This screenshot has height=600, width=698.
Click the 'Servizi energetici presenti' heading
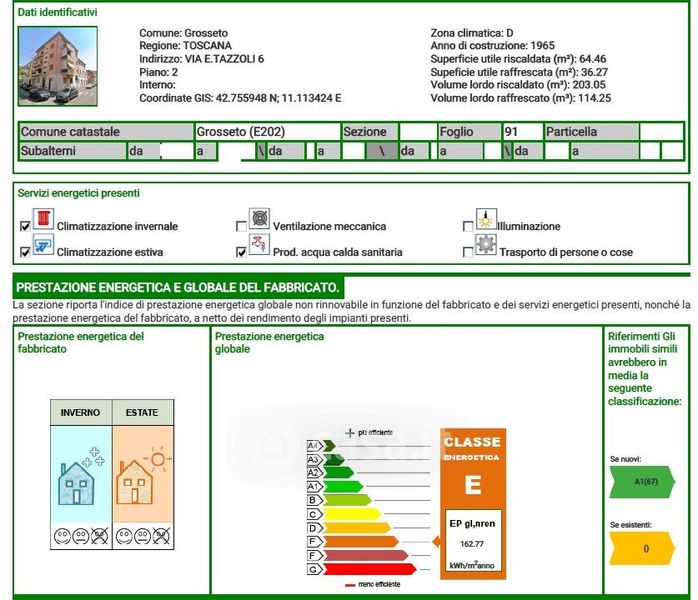pyautogui.click(x=79, y=193)
